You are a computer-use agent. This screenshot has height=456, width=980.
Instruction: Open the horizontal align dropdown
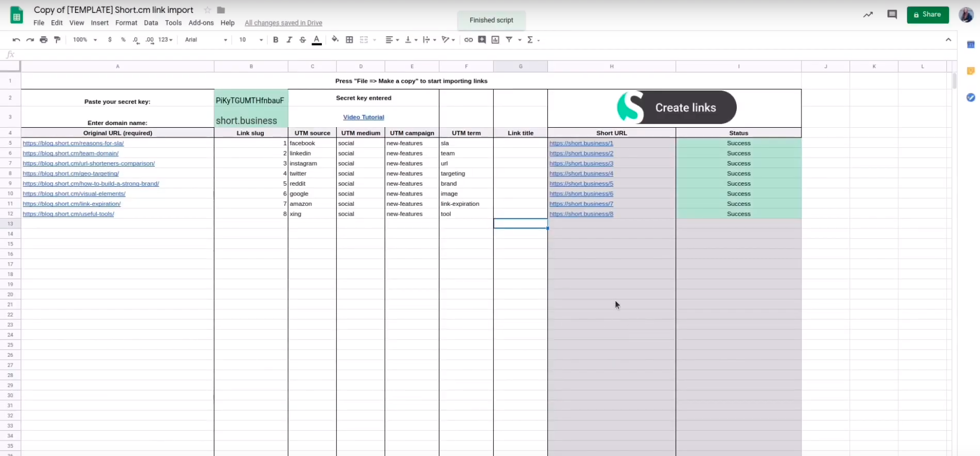tap(392, 40)
